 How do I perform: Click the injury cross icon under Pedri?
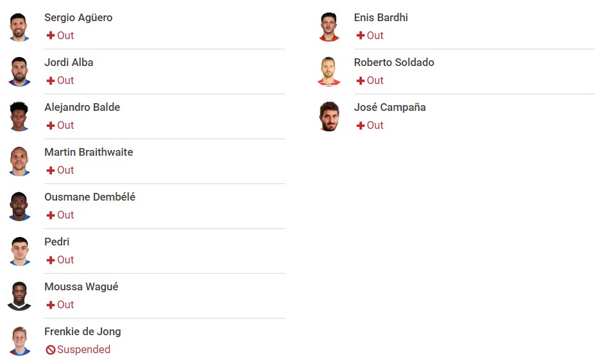click(x=51, y=260)
